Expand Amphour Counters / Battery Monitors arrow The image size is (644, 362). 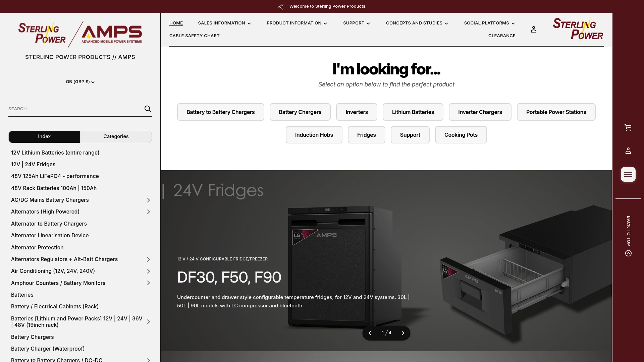(x=148, y=283)
